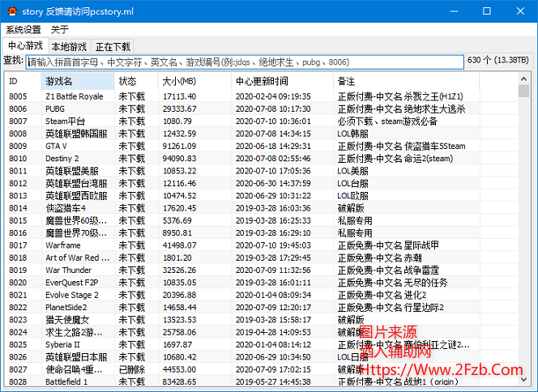Select the Z1 Battle Royale row
Screen dimensions: 538x392
pos(262,96)
